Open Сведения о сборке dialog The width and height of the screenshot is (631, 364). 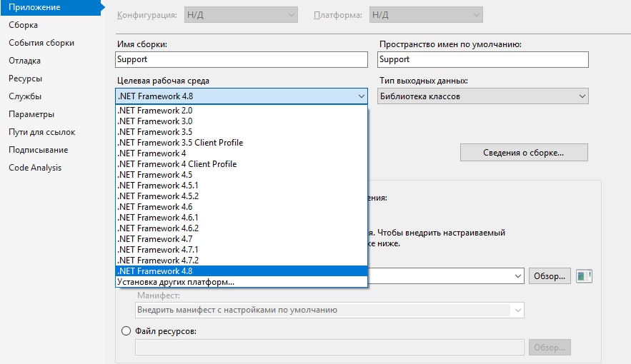[x=524, y=153]
